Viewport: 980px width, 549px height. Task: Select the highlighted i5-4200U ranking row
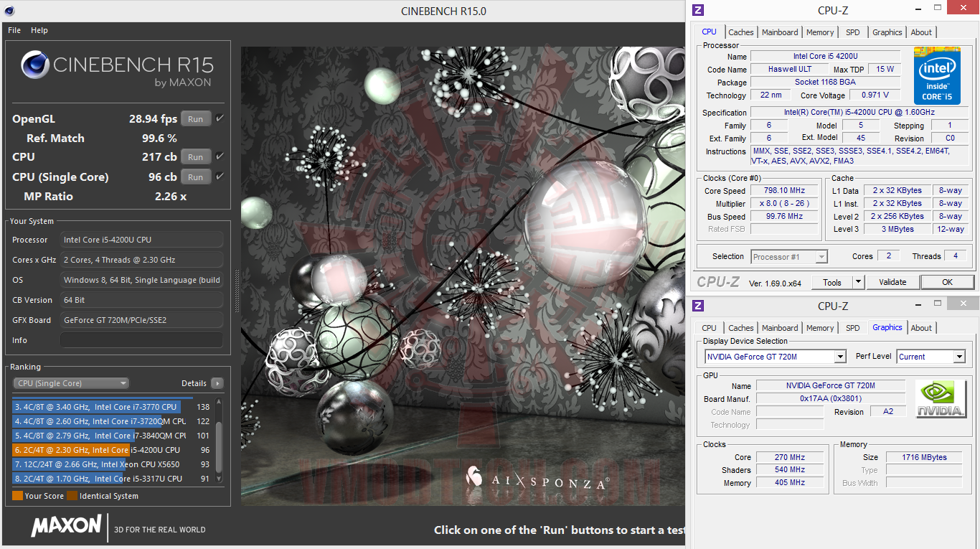(x=112, y=450)
